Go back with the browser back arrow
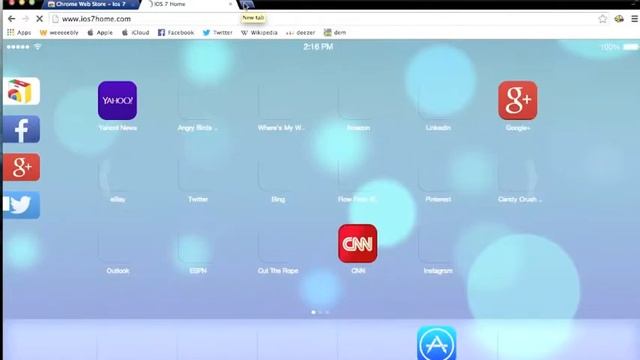640x360 pixels. (x=11, y=19)
